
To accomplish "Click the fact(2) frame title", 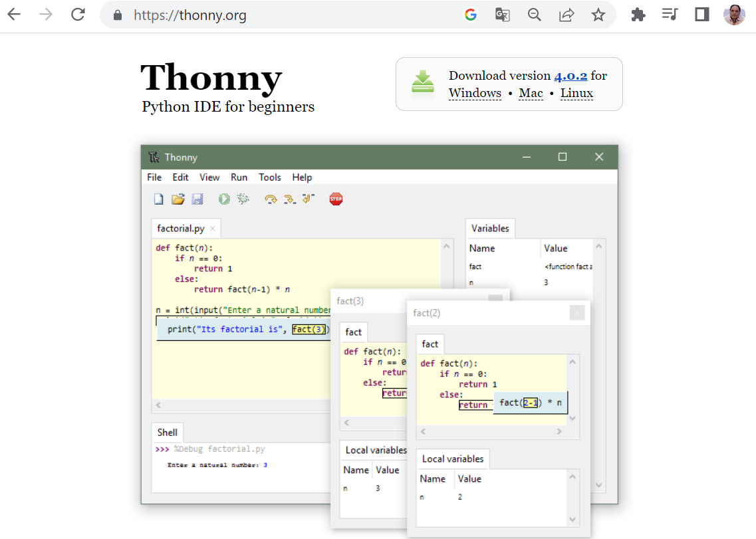I will pyautogui.click(x=427, y=313).
